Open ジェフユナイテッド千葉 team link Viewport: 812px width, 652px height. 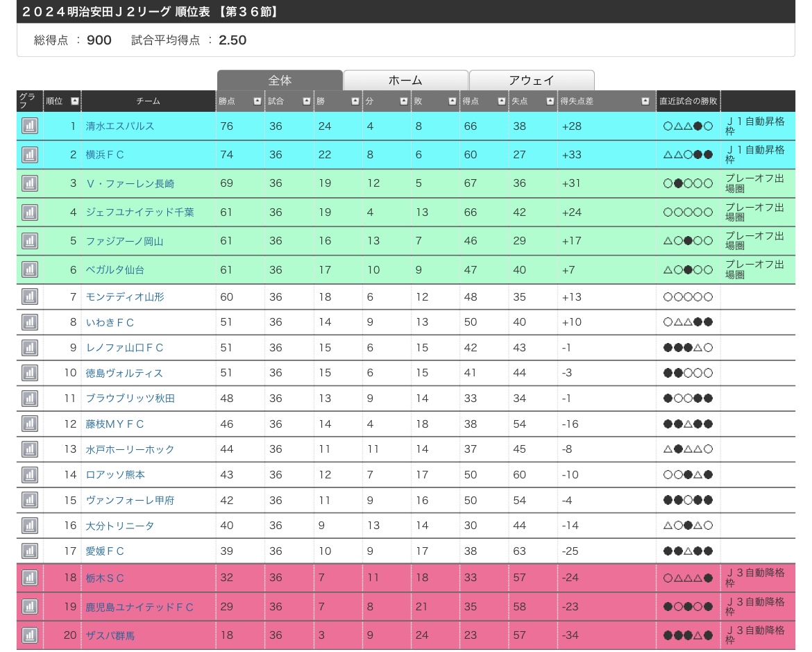pyautogui.click(x=139, y=212)
